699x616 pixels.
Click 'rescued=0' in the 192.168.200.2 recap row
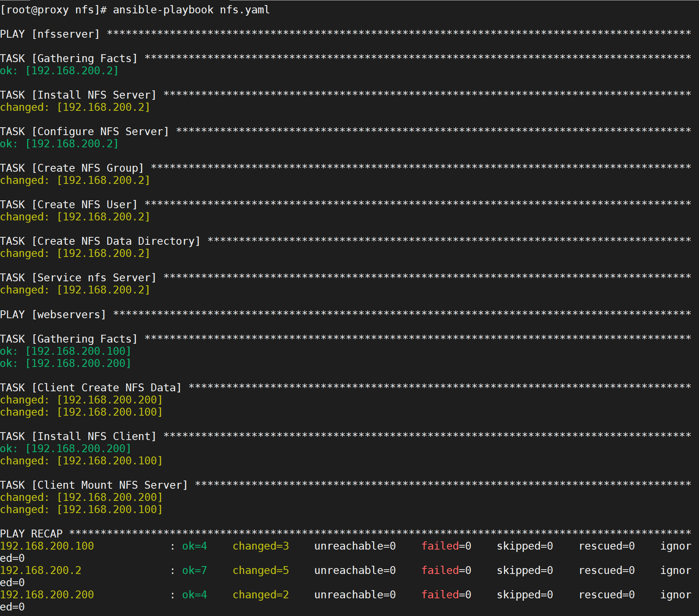pos(607,570)
